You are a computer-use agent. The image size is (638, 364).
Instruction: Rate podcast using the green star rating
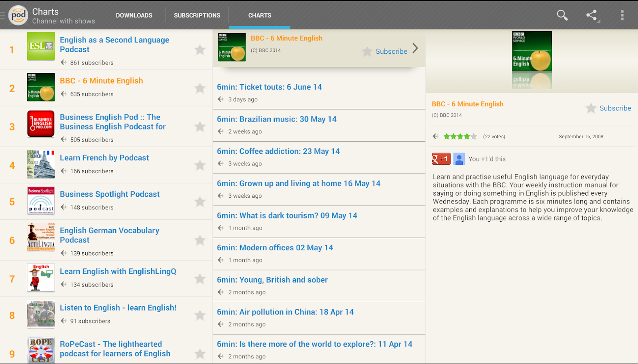460,137
